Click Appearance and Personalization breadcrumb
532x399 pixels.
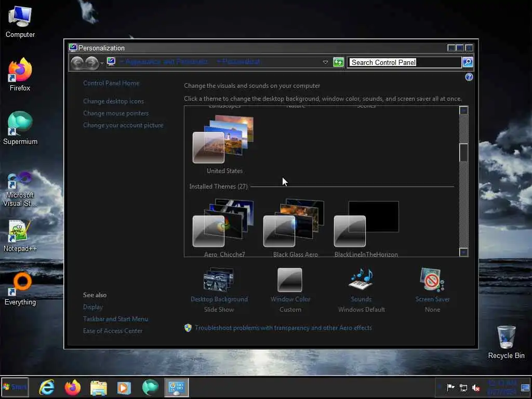pos(166,62)
